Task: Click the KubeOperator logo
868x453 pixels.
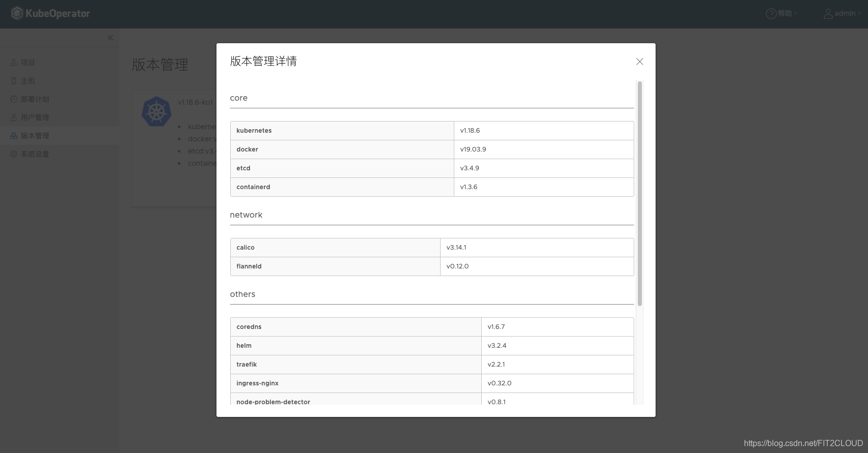Action: click(51, 13)
